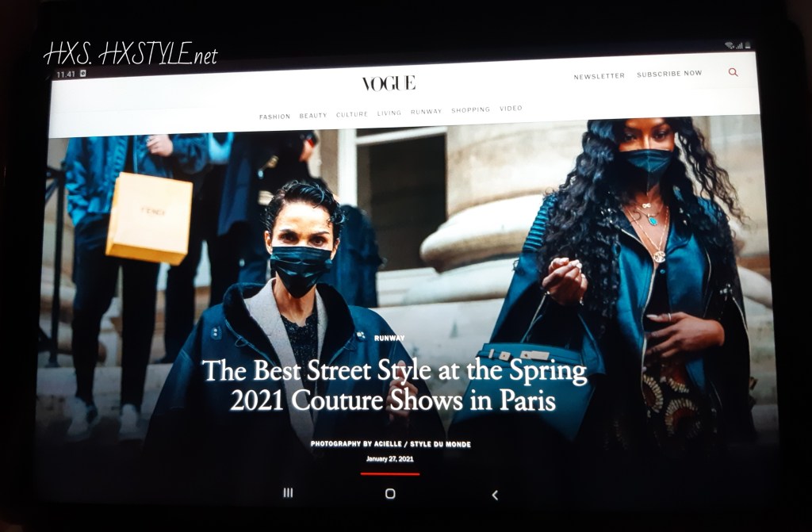Open the Best Street Style article headline
This screenshot has width=812, height=532.
(x=393, y=385)
